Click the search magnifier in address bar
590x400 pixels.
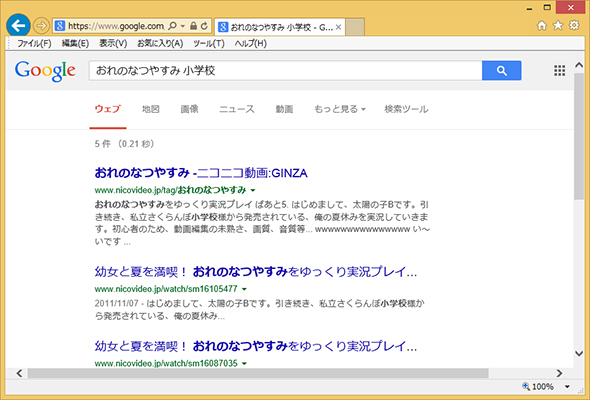click(x=172, y=26)
